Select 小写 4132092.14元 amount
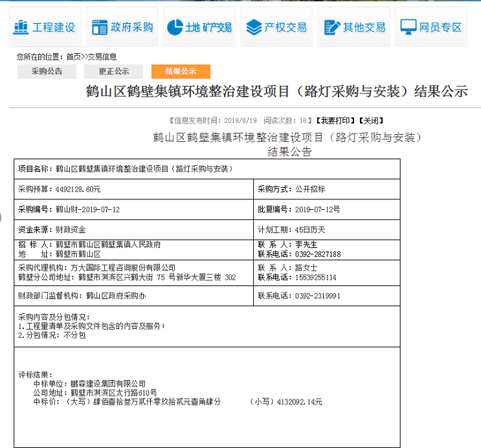 [285, 401]
